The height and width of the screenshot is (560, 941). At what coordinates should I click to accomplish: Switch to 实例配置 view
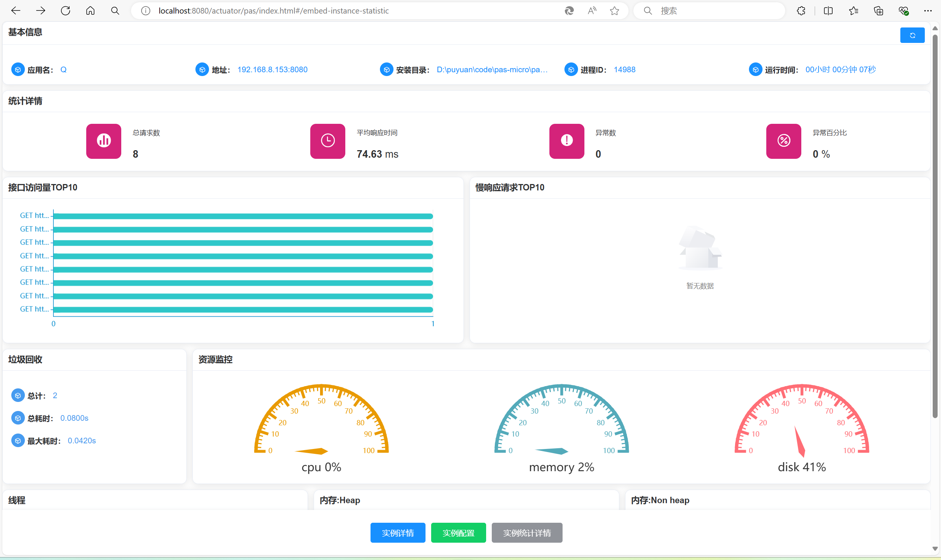tap(458, 533)
